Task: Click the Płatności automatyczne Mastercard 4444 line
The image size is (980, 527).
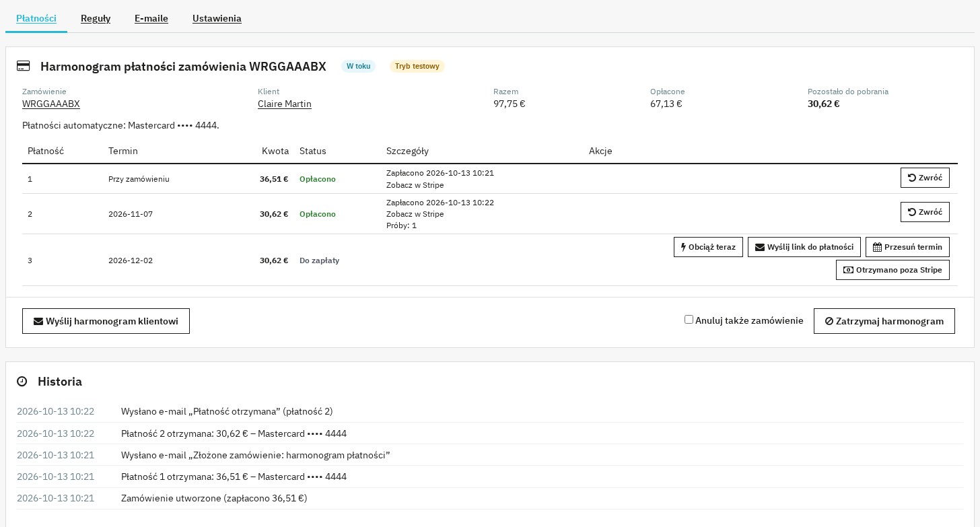Action: [x=121, y=125]
